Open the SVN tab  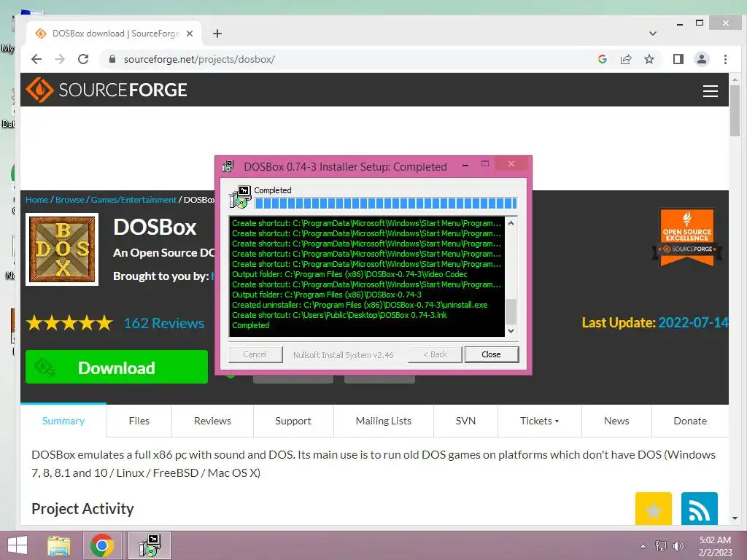click(465, 421)
